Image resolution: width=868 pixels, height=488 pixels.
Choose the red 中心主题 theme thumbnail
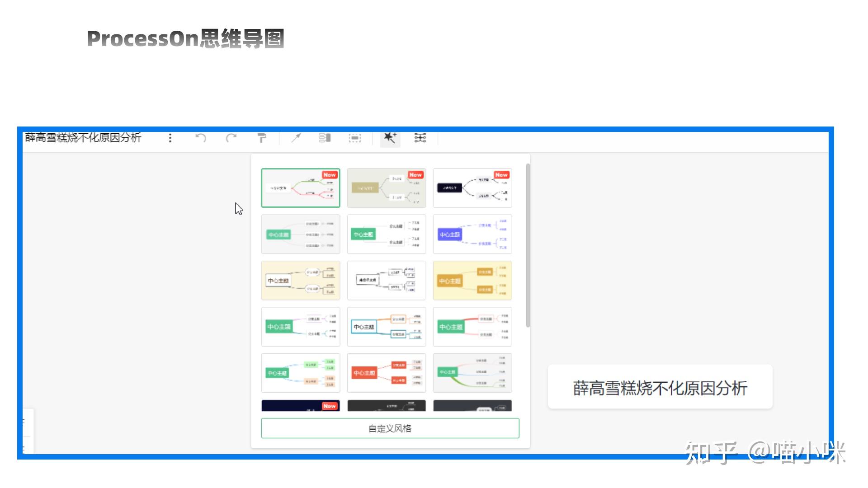click(x=387, y=373)
